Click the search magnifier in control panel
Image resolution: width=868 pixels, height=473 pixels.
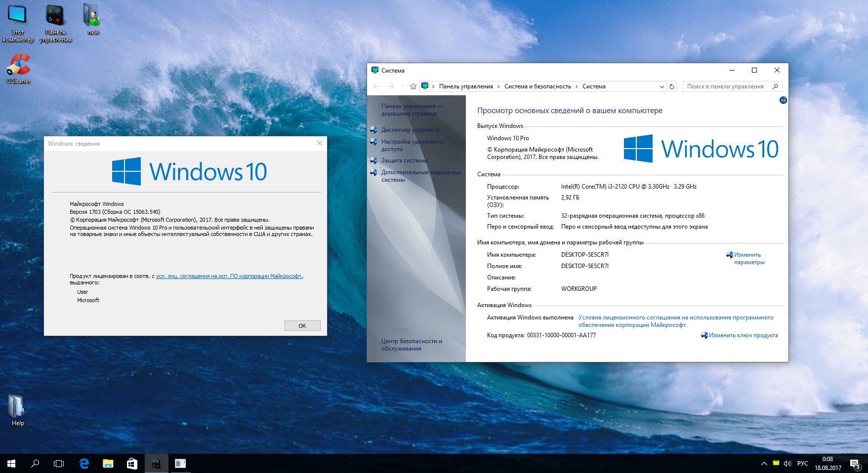[x=775, y=86]
